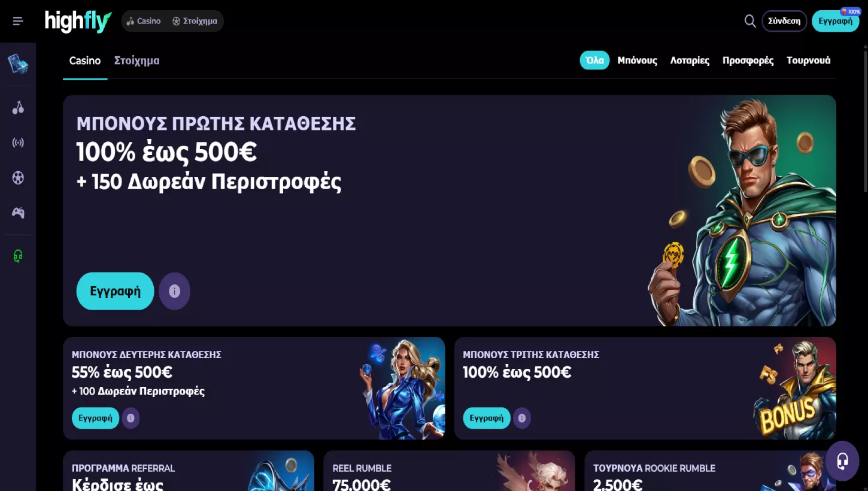The height and width of the screenshot is (491, 868).
Task: Click the green headset support icon in sidebar
Action: pyautogui.click(x=18, y=256)
